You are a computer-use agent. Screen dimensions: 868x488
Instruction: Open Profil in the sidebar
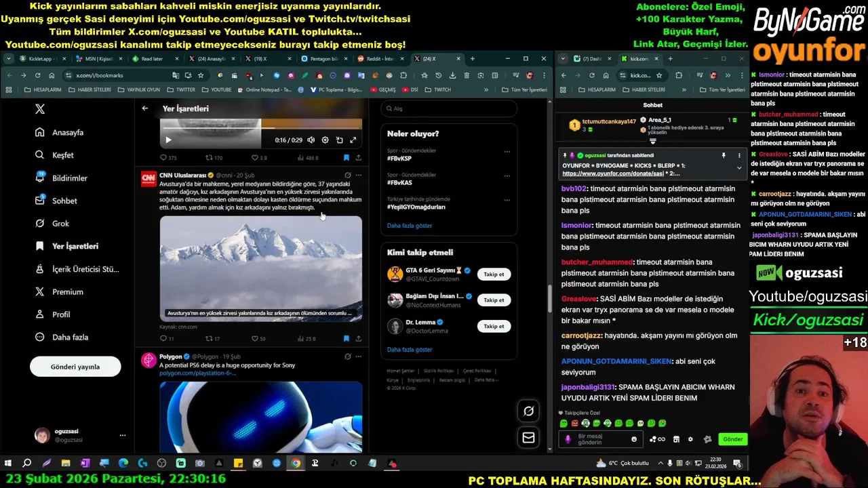point(53,314)
